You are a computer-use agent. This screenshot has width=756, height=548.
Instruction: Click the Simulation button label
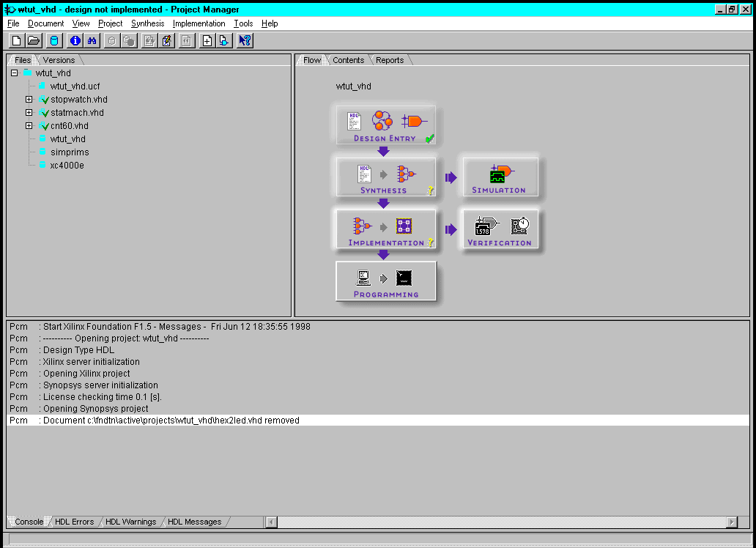tap(499, 190)
